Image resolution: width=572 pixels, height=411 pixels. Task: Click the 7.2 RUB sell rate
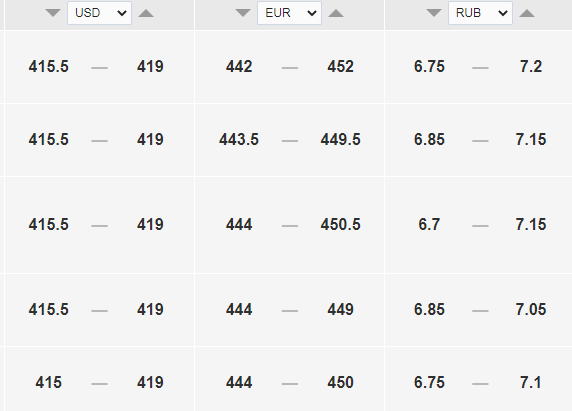tap(531, 67)
